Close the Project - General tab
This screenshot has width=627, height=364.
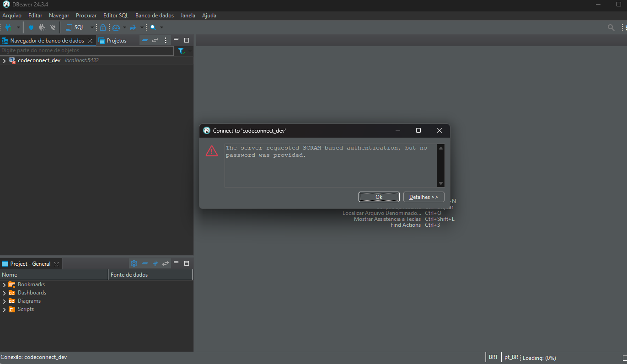[57, 264]
